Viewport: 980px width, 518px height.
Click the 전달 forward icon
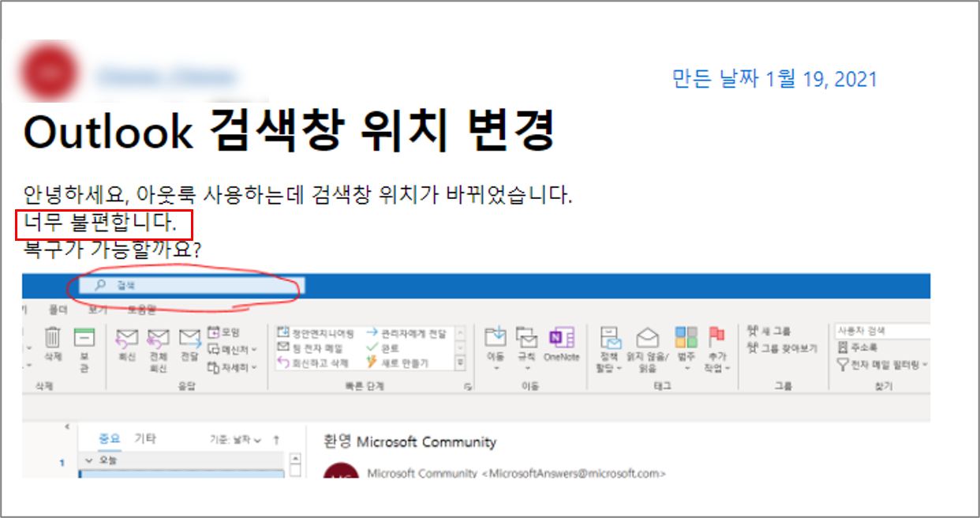pyautogui.click(x=189, y=338)
